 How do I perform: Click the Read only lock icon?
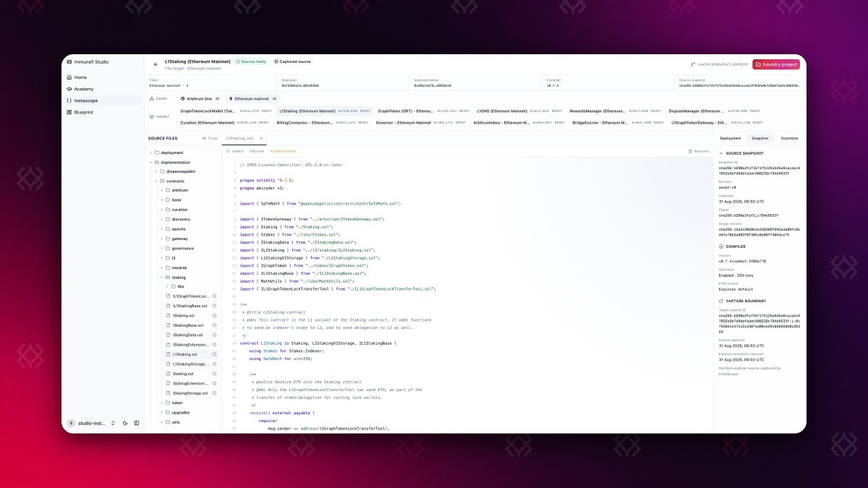pos(690,151)
